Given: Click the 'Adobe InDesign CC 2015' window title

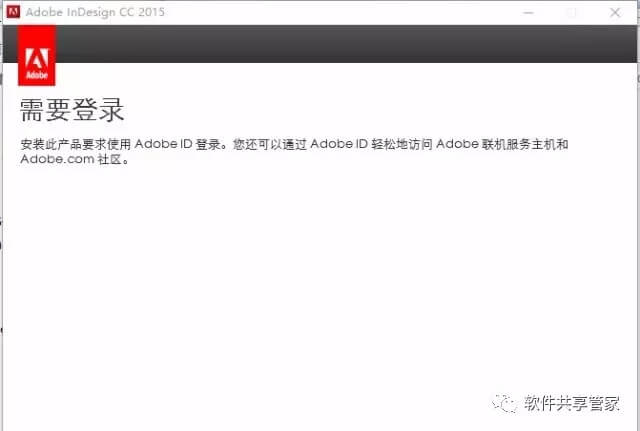Looking at the screenshot, I should [x=95, y=12].
